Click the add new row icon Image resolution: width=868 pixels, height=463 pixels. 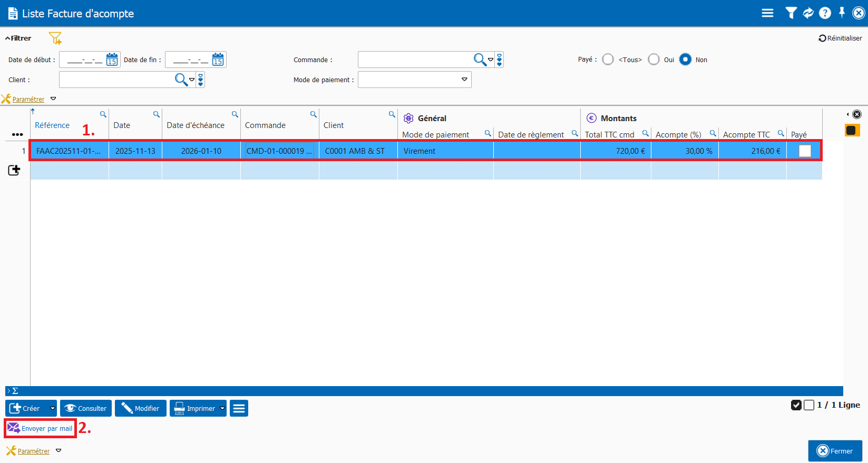pos(14,170)
